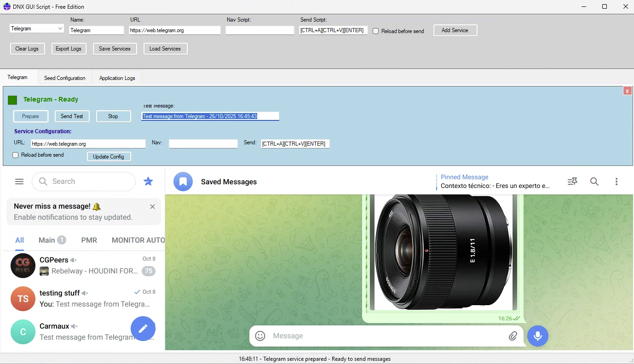Toggle Service Configuration Reload before send
The width and height of the screenshot is (634, 364).
point(15,155)
